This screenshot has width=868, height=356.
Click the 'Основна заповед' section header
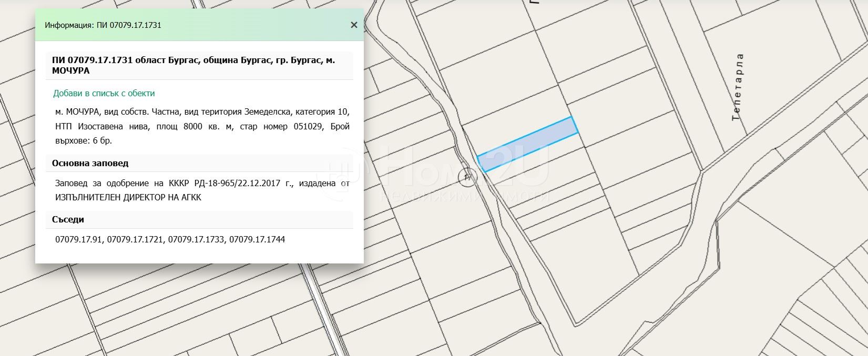(90, 163)
